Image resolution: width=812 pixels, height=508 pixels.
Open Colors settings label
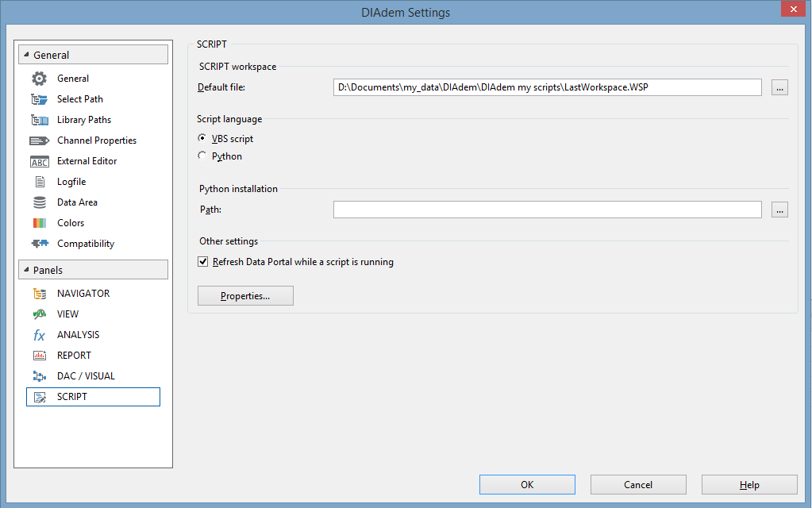tap(71, 223)
